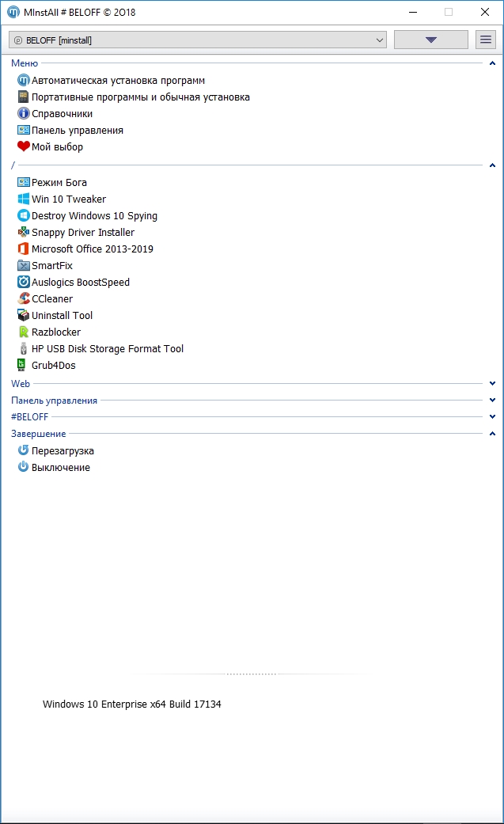This screenshot has height=824, width=504.
Task: Click the dotted splitter handle above status text
Action: coord(252,674)
